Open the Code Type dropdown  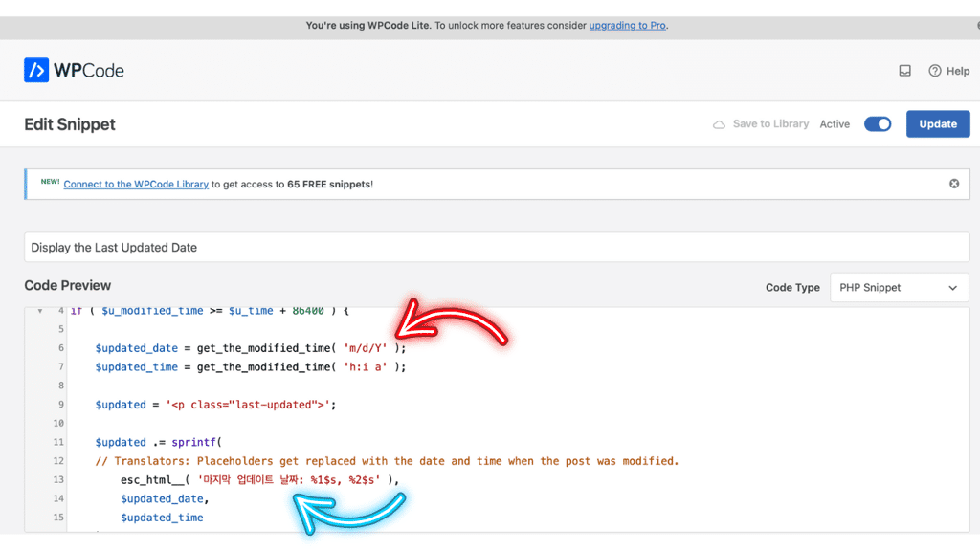click(x=899, y=287)
